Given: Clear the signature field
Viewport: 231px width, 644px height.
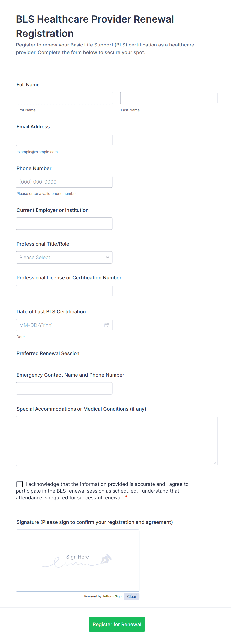Looking at the screenshot, I should point(132,596).
